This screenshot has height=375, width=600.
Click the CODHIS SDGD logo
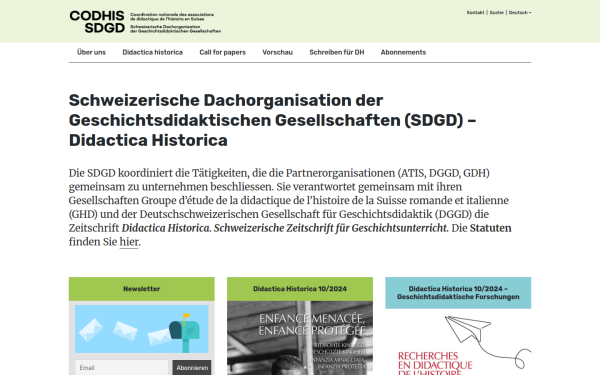[97, 22]
